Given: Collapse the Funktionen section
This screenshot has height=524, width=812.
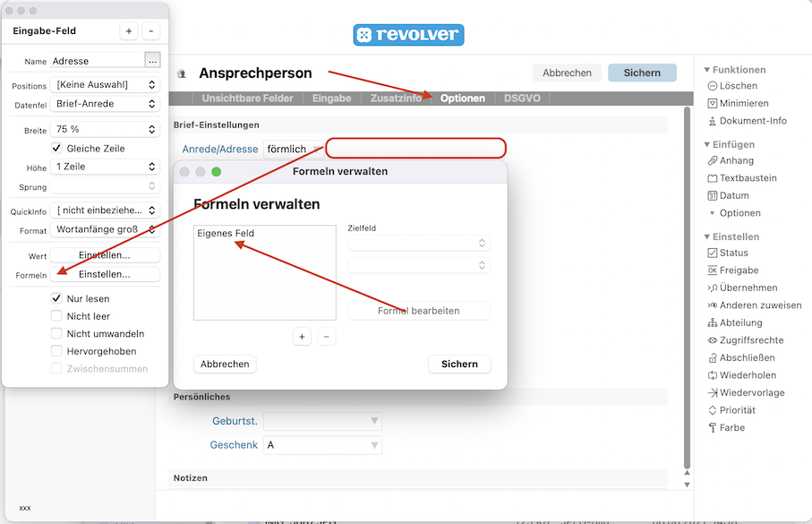Looking at the screenshot, I should [706, 70].
